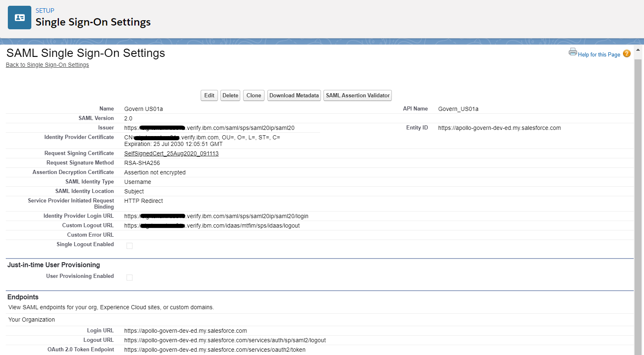Viewport: 644px width, 355px height.
Task: Click the SETUP breadcrumb label
Action: click(45, 11)
